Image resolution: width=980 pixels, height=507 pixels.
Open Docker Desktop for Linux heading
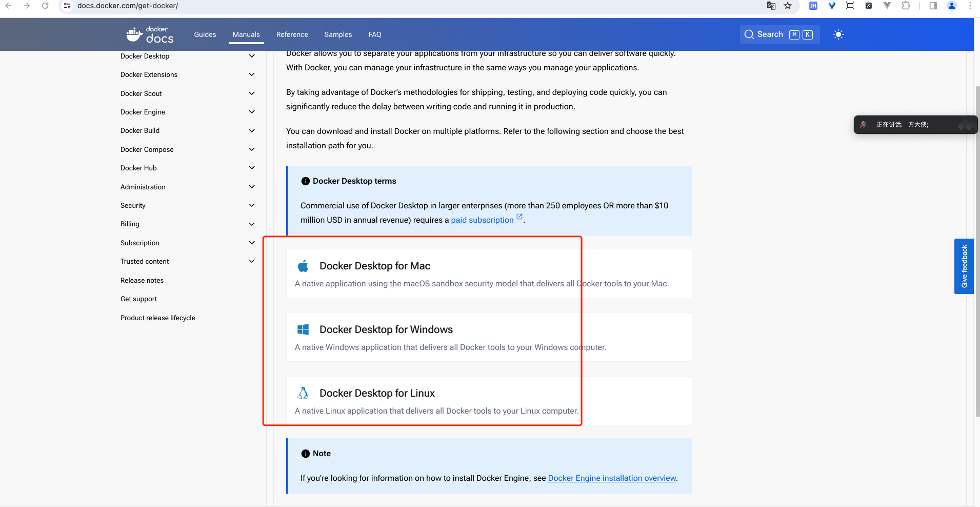377,393
